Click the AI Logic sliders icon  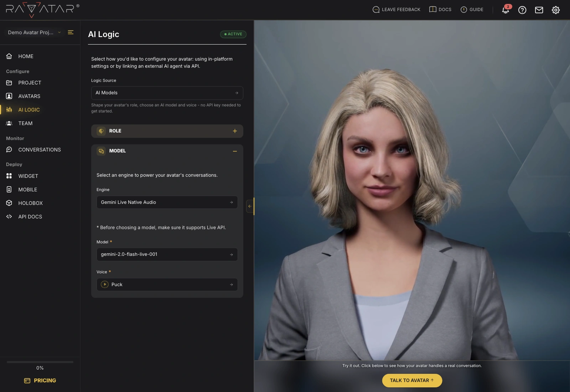click(9, 110)
